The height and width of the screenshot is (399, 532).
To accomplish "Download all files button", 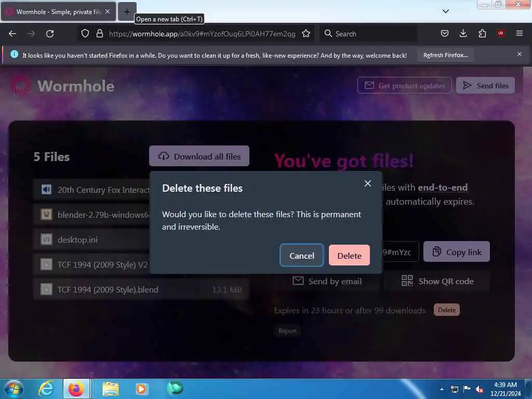I will click(199, 156).
